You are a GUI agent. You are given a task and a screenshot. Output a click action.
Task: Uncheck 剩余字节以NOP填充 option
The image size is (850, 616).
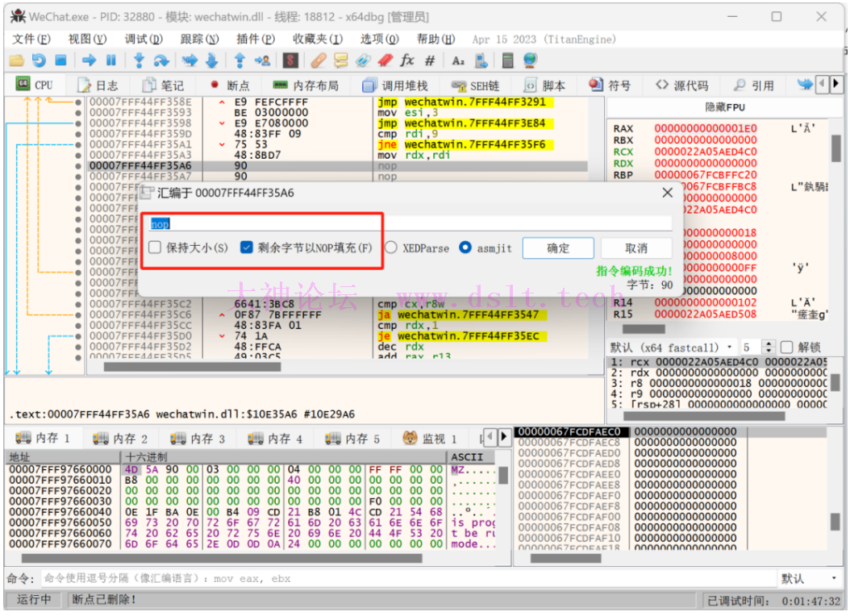247,248
